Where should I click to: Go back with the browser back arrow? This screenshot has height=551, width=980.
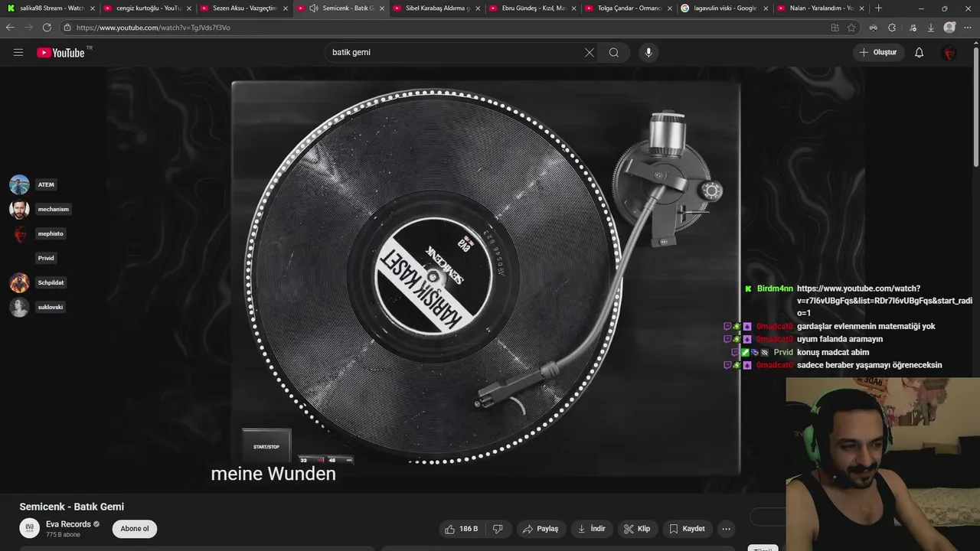(10, 28)
